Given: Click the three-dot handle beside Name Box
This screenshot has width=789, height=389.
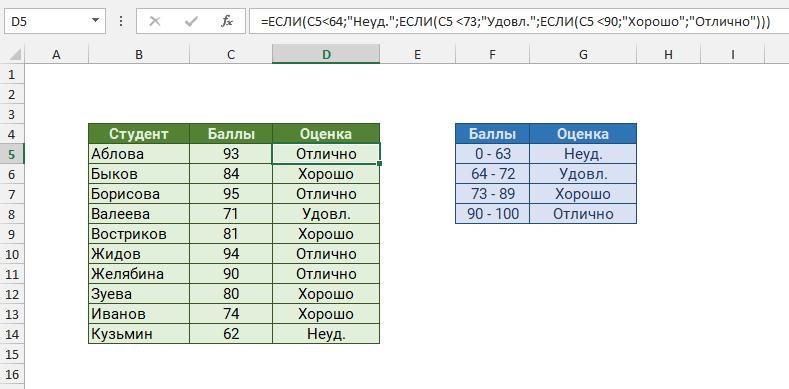Looking at the screenshot, I should 121,21.
